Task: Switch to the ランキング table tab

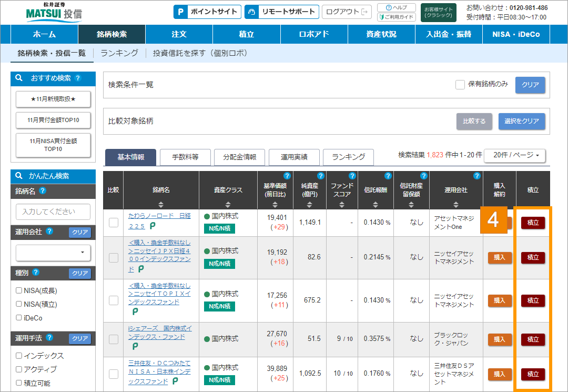Action: click(x=349, y=157)
